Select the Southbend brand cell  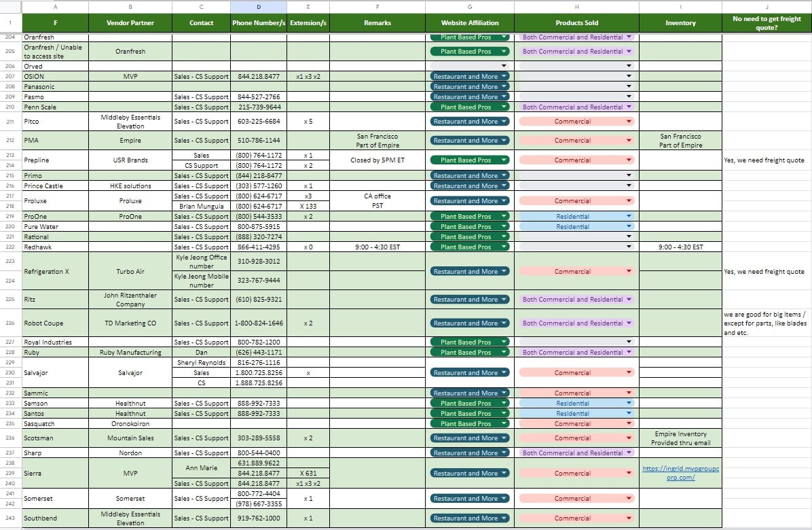(x=56, y=518)
